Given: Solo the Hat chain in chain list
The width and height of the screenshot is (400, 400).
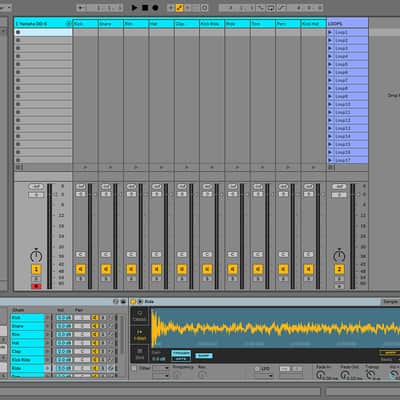Looking at the screenshot, I should [103, 343].
